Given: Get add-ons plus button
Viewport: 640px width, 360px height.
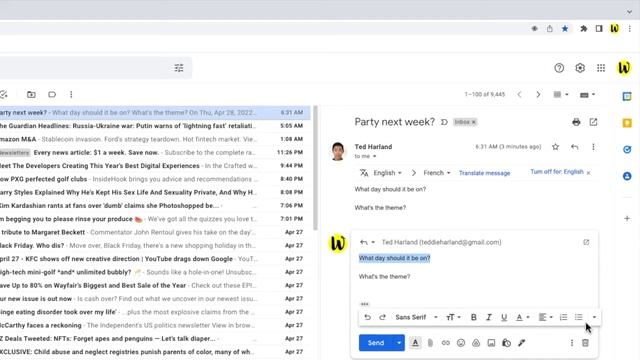Looking at the screenshot, I should point(627,218).
